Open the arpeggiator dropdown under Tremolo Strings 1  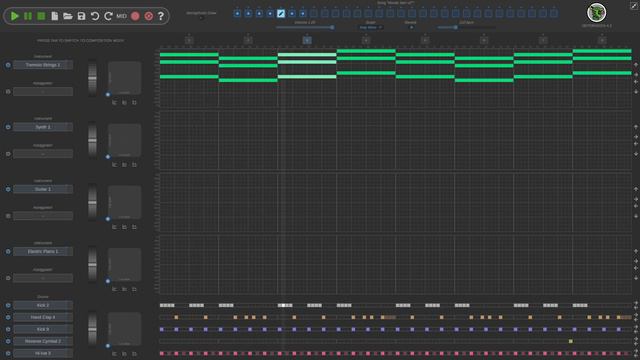click(43, 92)
